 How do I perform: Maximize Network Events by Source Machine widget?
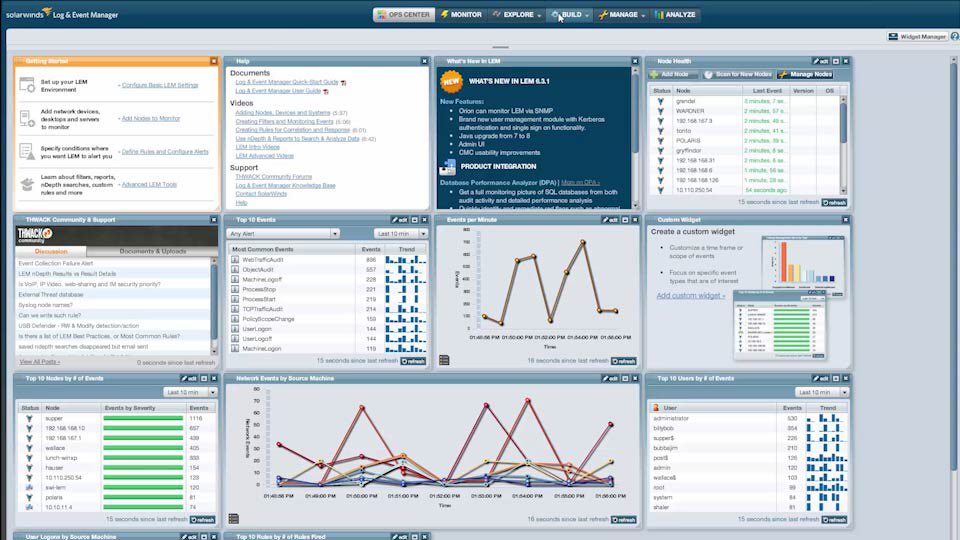tap(625, 378)
